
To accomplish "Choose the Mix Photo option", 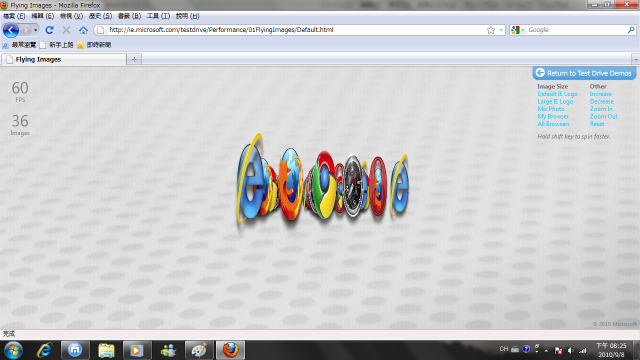I will coord(551,109).
